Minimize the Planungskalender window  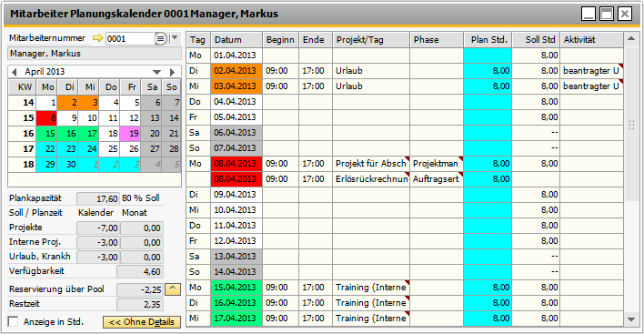click(589, 14)
